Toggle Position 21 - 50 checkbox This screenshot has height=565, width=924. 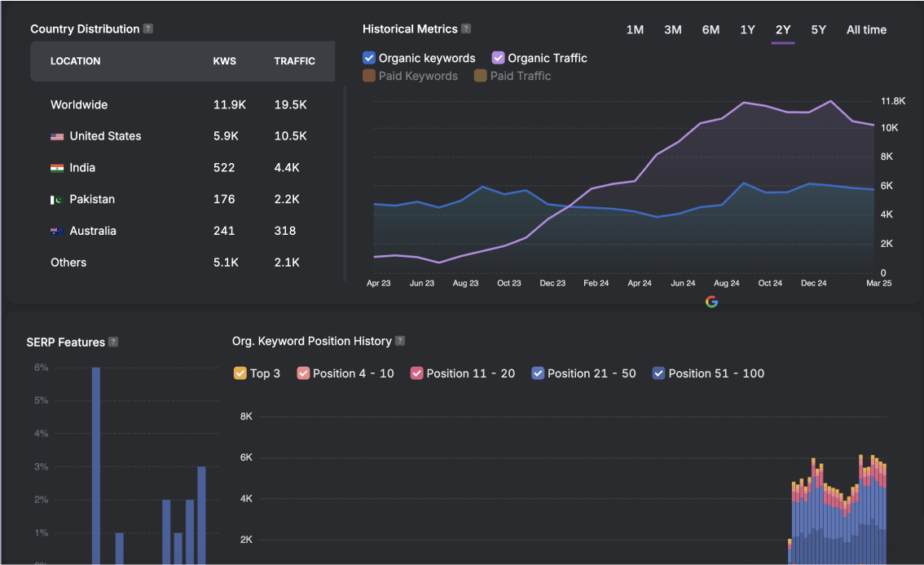click(538, 373)
